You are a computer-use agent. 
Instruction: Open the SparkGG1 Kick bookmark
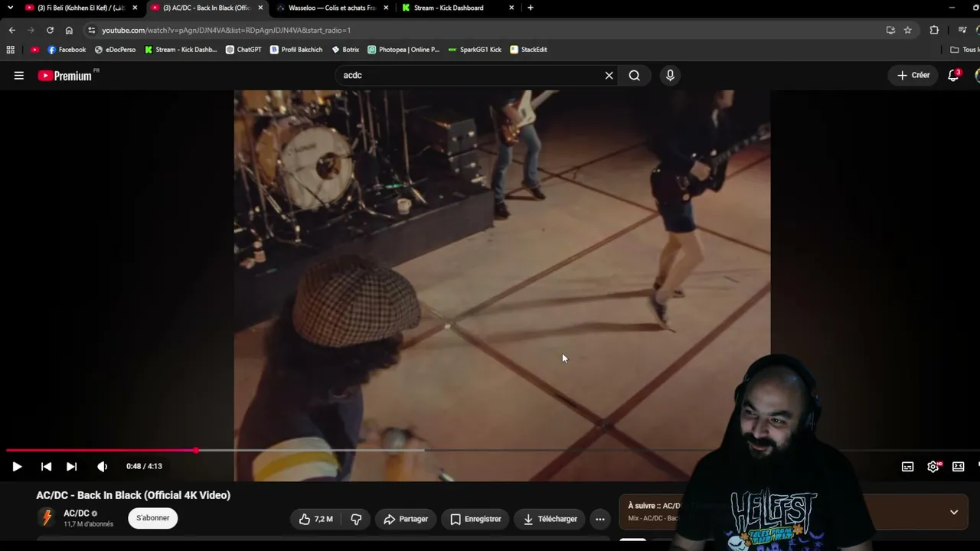tap(475, 50)
